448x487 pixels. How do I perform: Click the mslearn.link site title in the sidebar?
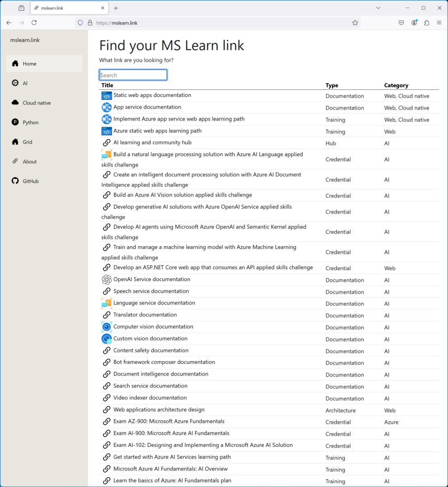(25, 40)
